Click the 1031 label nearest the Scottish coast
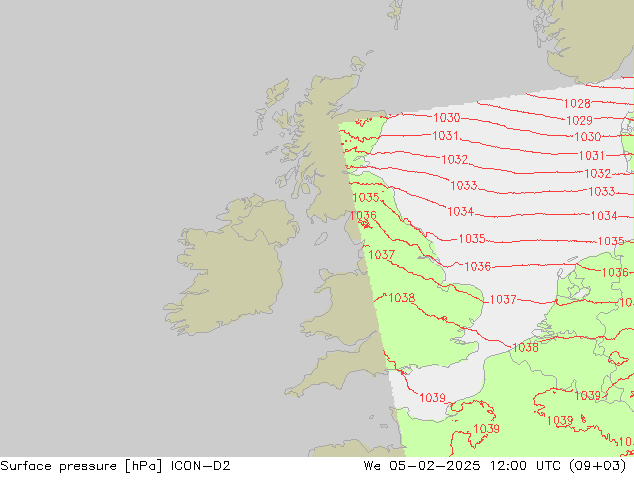 pyautogui.click(x=445, y=135)
